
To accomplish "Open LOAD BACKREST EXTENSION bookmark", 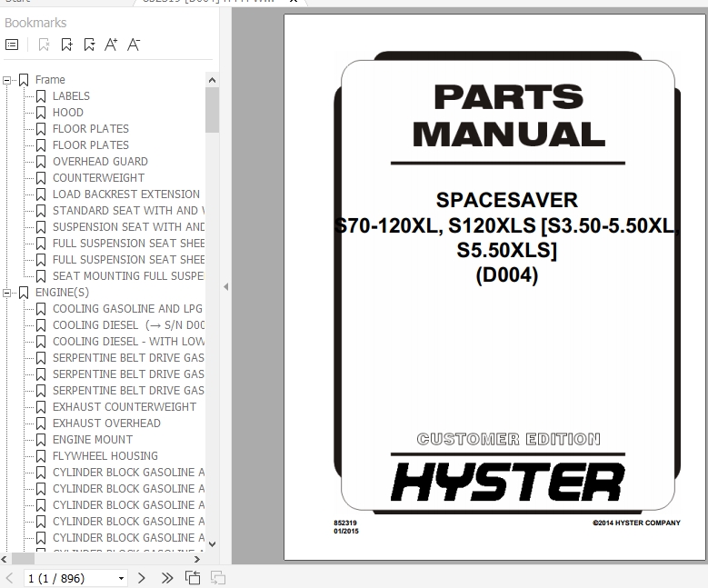I will click(x=126, y=194).
